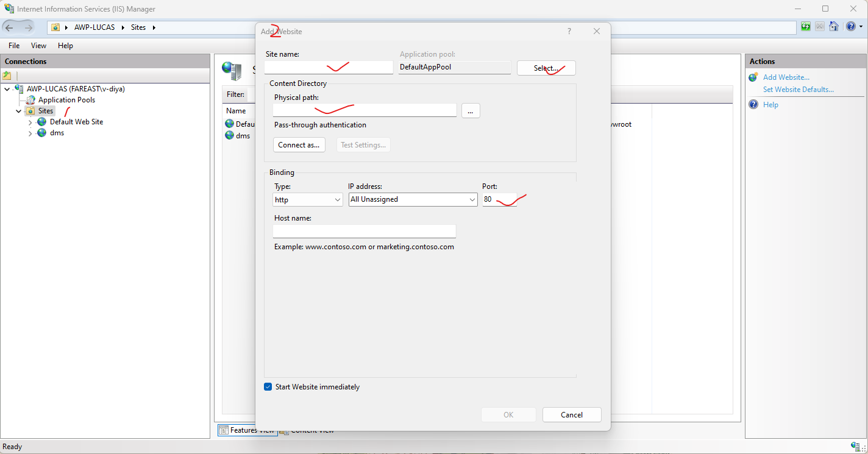Screen dimensions: 868x454
Task: Click the green plus icon beside Add Website
Action: pos(753,77)
